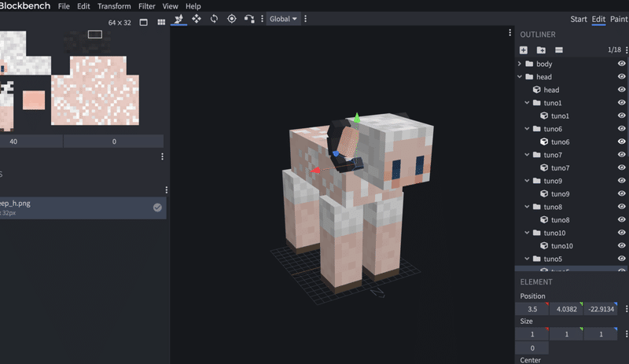This screenshot has height=364, width=629.
Task: Open the Help menu
Action: coord(193,6)
